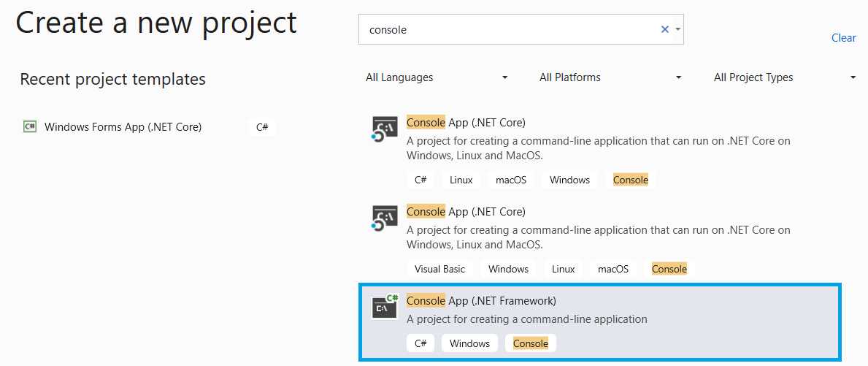Click the Visual Basic tag
The image size is (868, 366).
coord(439,269)
